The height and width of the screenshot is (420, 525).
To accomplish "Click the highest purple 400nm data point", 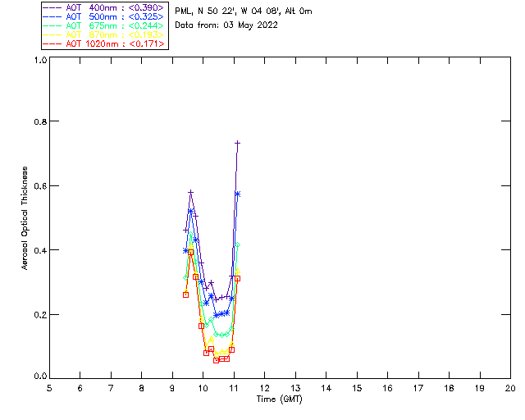I will click(x=237, y=143).
